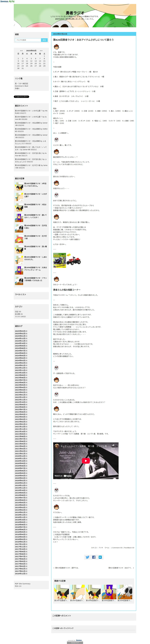Select category ラジオ (1632)
Image resolution: width=150 pixels, height=644 pixels.
[20, 317]
